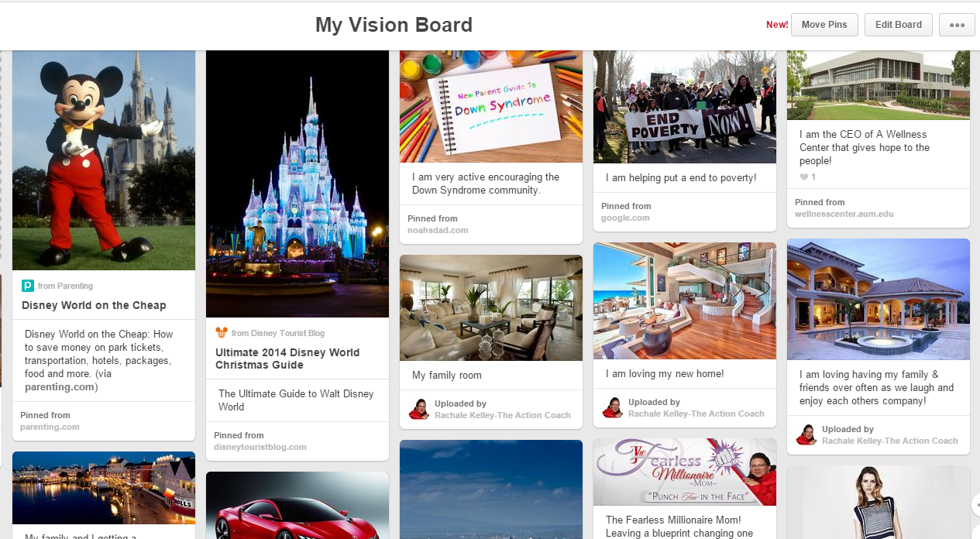Viewport: 980px width, 539px height.
Task: Open uploader avatar under My family room
Action: (x=419, y=409)
